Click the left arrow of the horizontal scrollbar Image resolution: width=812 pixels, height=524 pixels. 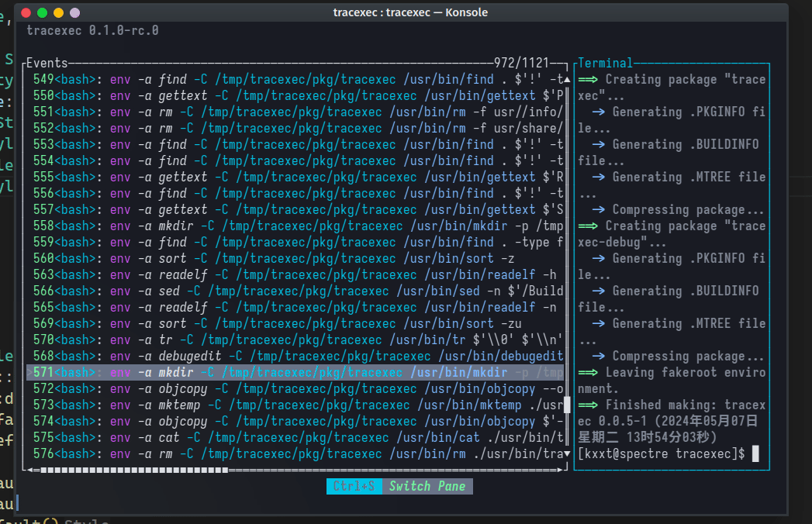(29, 469)
